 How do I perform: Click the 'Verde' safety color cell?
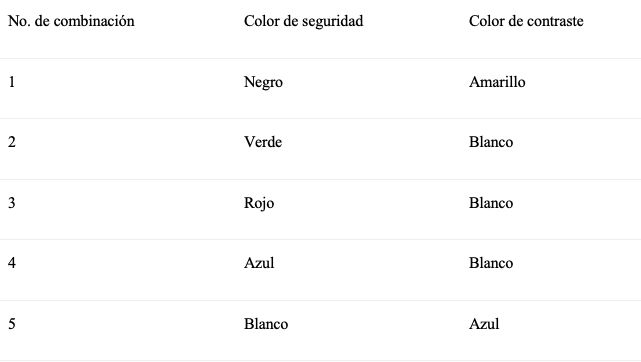coord(263,142)
